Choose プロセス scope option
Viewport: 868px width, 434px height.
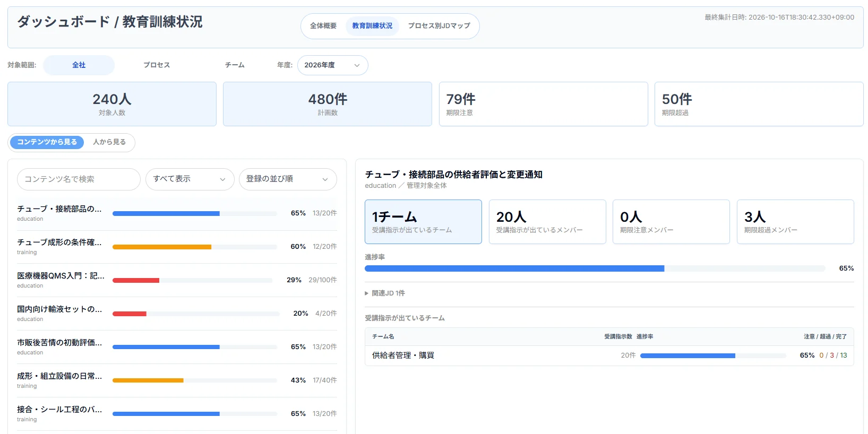pos(157,65)
